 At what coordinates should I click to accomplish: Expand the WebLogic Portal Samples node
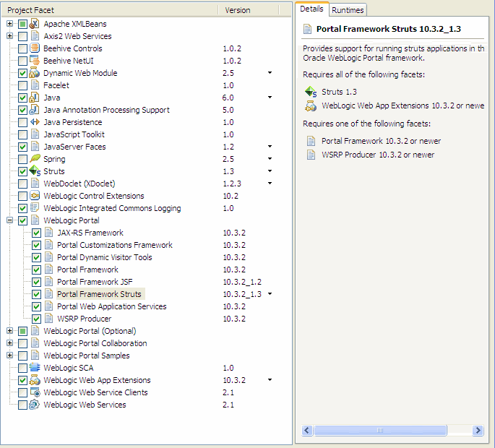[x=10, y=356]
